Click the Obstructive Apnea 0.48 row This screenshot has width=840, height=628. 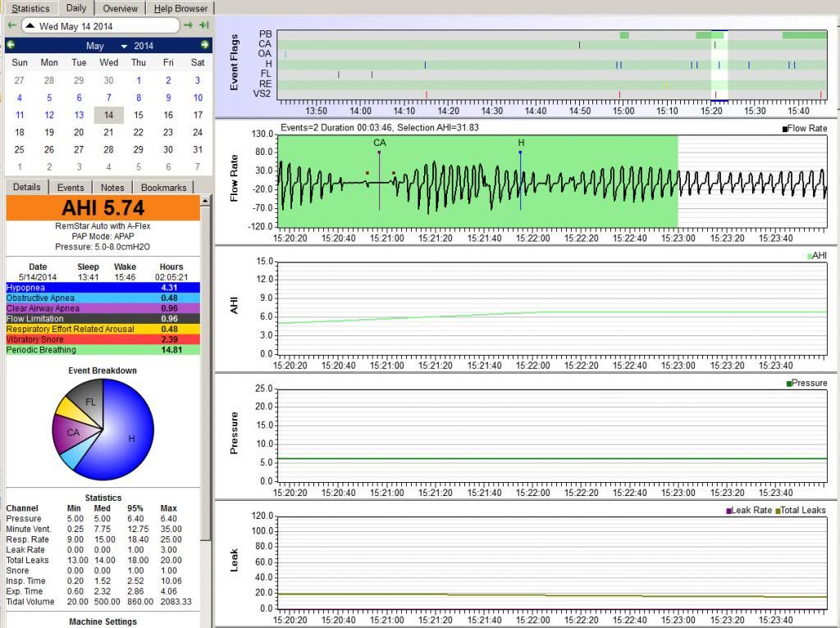point(103,298)
